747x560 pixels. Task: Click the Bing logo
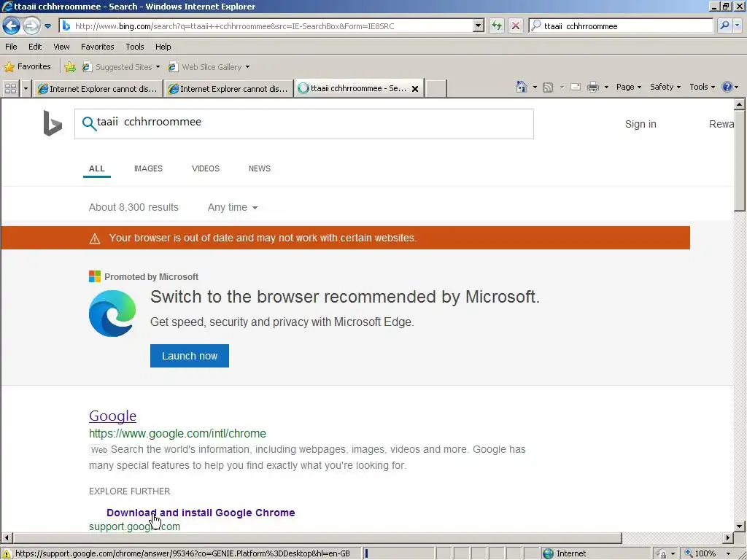(53, 123)
